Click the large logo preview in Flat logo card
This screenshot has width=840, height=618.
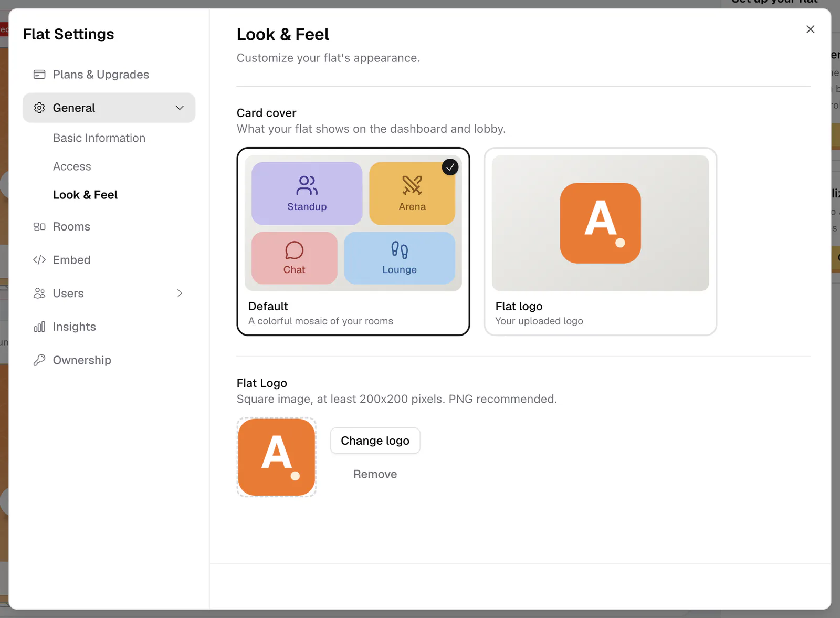[x=601, y=223]
